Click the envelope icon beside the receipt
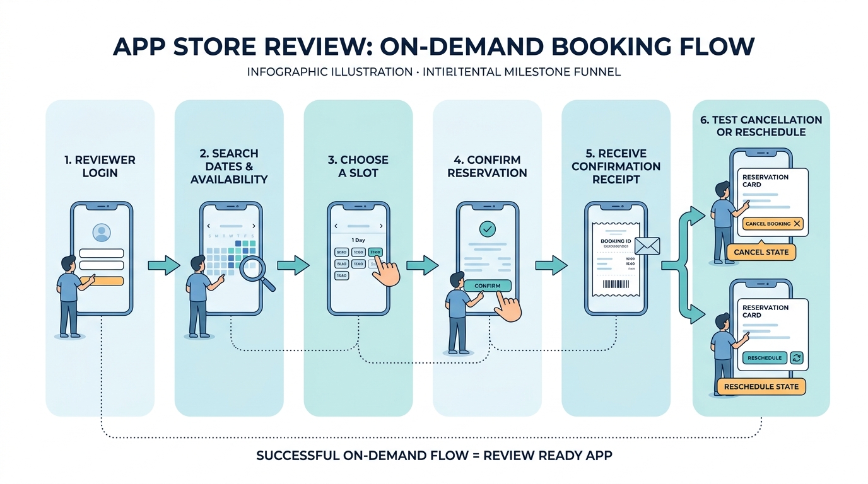 [x=647, y=245]
